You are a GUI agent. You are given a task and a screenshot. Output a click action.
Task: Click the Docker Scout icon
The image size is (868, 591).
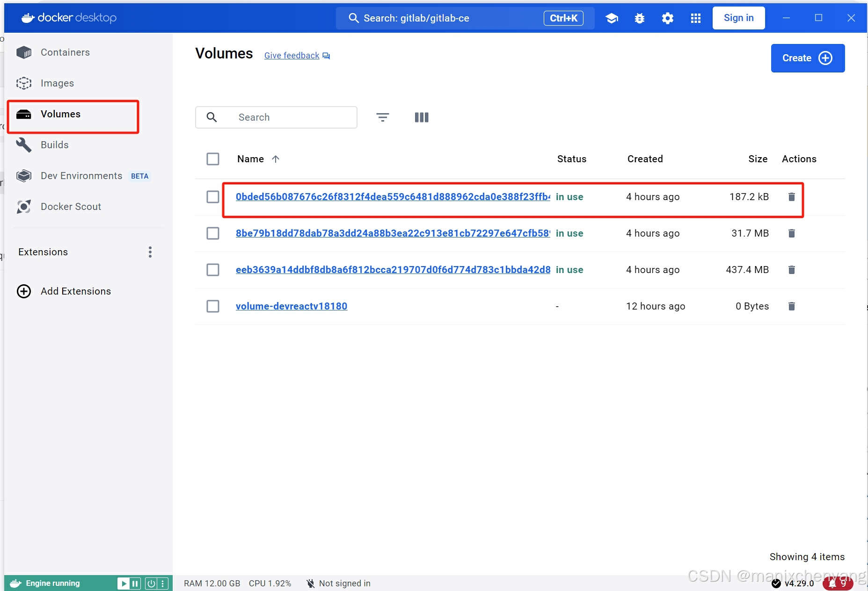(24, 207)
